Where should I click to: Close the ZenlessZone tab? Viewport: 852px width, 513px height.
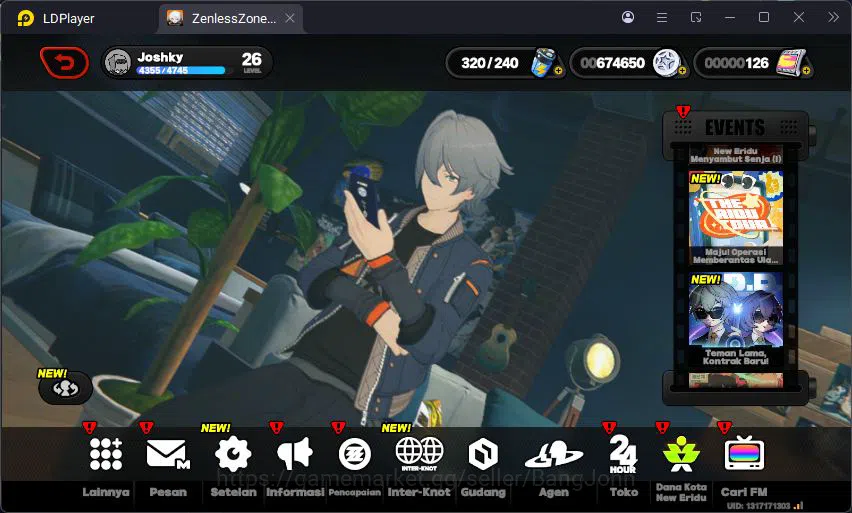point(290,18)
